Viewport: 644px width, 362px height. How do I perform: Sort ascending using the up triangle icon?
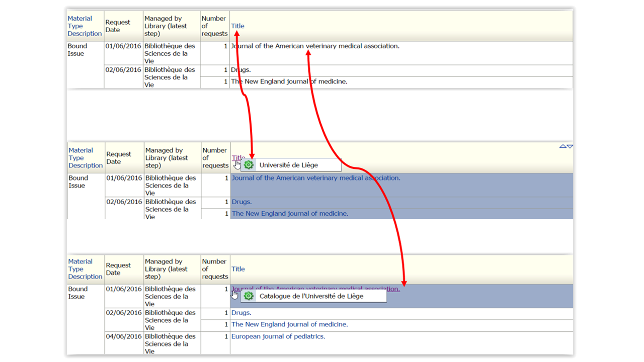pyautogui.click(x=563, y=146)
